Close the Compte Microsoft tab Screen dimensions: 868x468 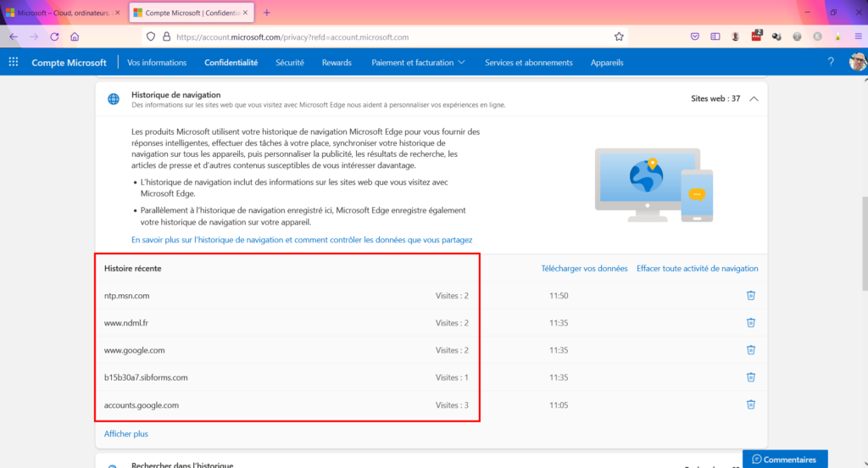coord(245,12)
